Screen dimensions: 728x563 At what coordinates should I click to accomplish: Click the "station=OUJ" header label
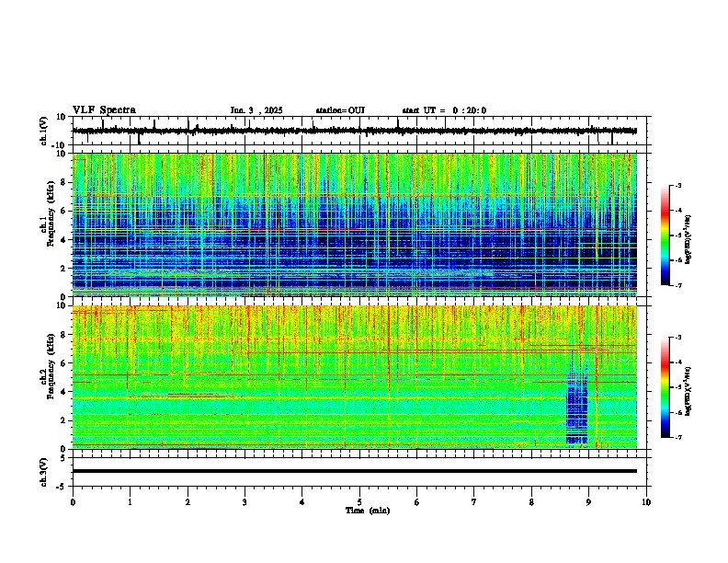[x=340, y=110]
